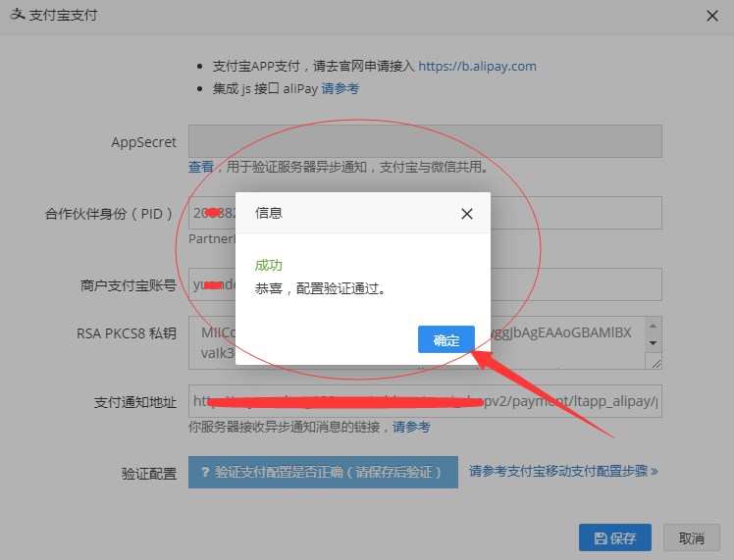Click the 确定 button in the info dialog
The width and height of the screenshot is (734, 560).
[x=446, y=339]
